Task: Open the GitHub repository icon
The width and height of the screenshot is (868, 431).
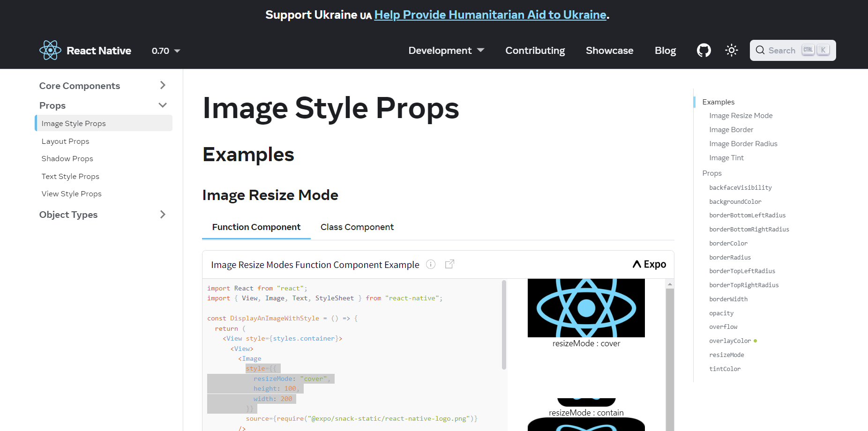Action: [703, 50]
